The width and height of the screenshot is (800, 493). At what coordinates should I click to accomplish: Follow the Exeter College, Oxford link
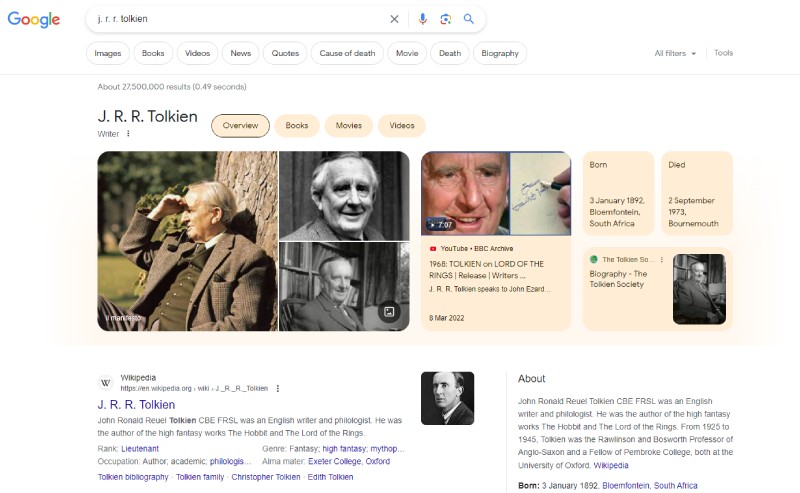[x=349, y=461]
